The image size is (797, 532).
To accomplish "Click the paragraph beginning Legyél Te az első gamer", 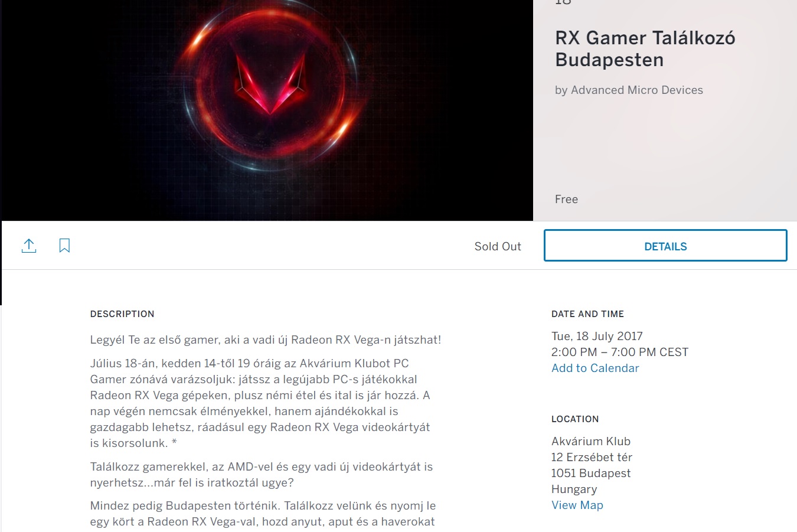I will tap(266, 340).
